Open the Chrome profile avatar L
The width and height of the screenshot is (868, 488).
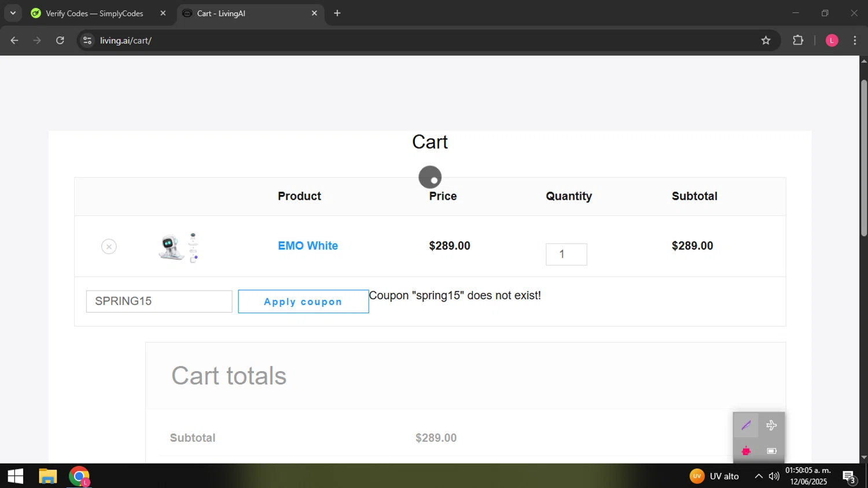(832, 41)
